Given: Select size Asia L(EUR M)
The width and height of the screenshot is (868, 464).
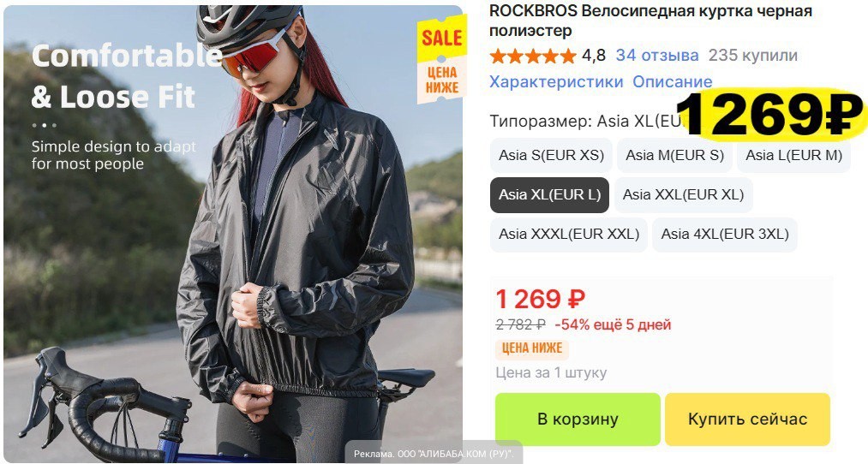Looking at the screenshot, I should click(793, 156).
